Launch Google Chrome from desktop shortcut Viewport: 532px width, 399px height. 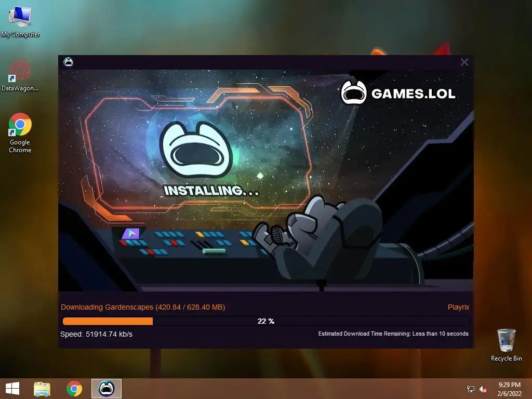[x=20, y=133]
